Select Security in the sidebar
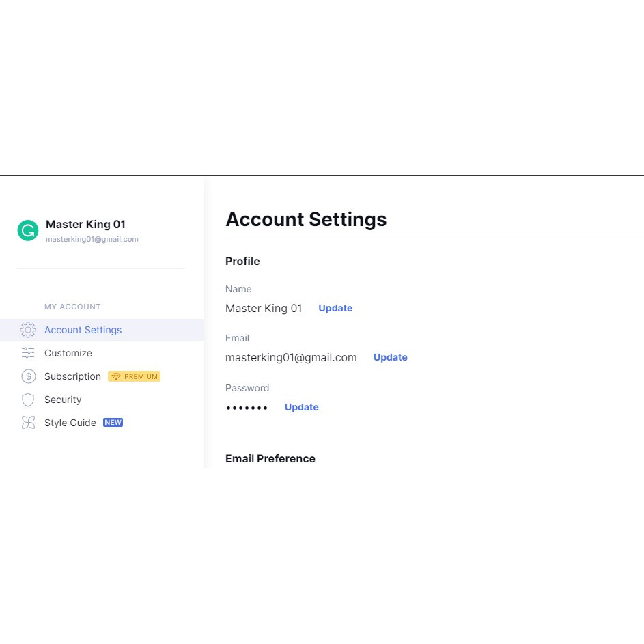 (63, 400)
